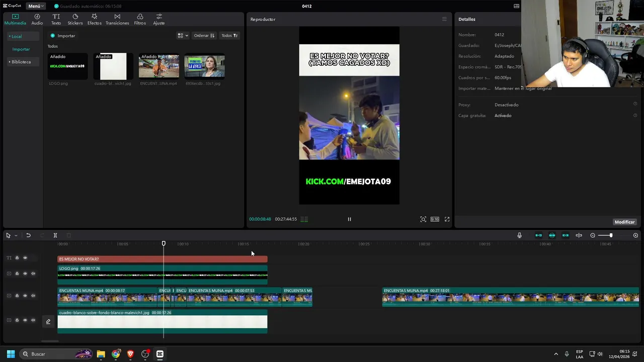Screen dimensions: 644x362
Task: Adjust the timeline zoom slider
Action: coord(611,235)
